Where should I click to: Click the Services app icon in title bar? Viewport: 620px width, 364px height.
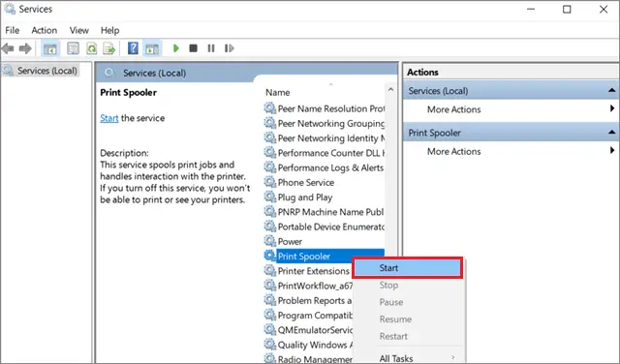tap(10, 9)
